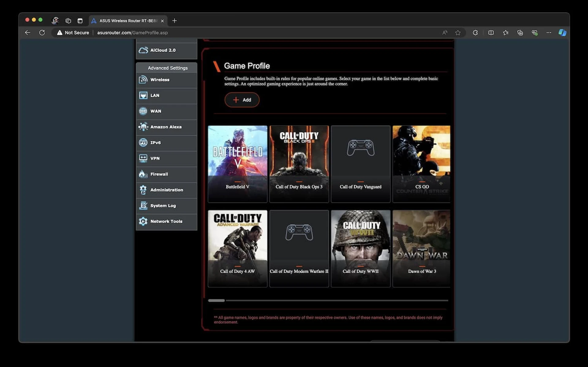Viewport: 588px width, 367px height.
Task: Click the Firewall flame icon
Action: pyautogui.click(x=143, y=174)
